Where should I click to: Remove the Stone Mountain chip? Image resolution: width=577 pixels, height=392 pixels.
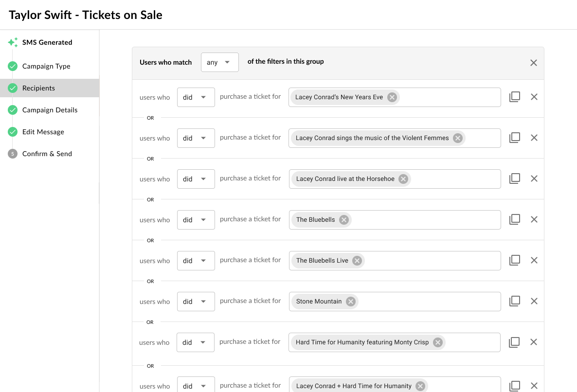tap(351, 301)
